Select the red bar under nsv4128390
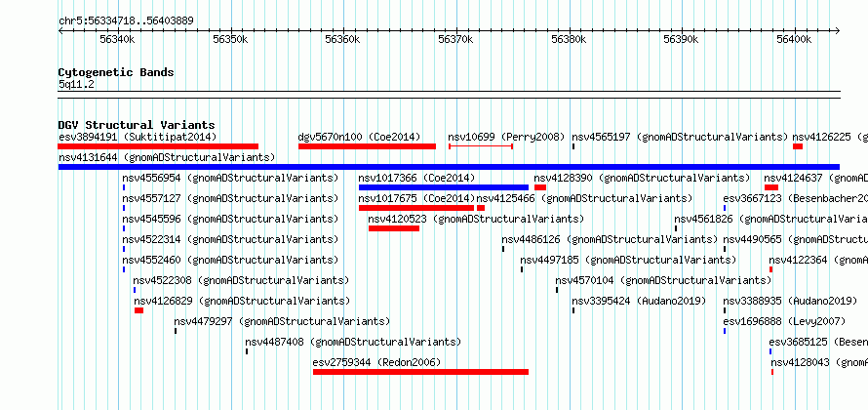The image size is (868, 410). point(540,187)
